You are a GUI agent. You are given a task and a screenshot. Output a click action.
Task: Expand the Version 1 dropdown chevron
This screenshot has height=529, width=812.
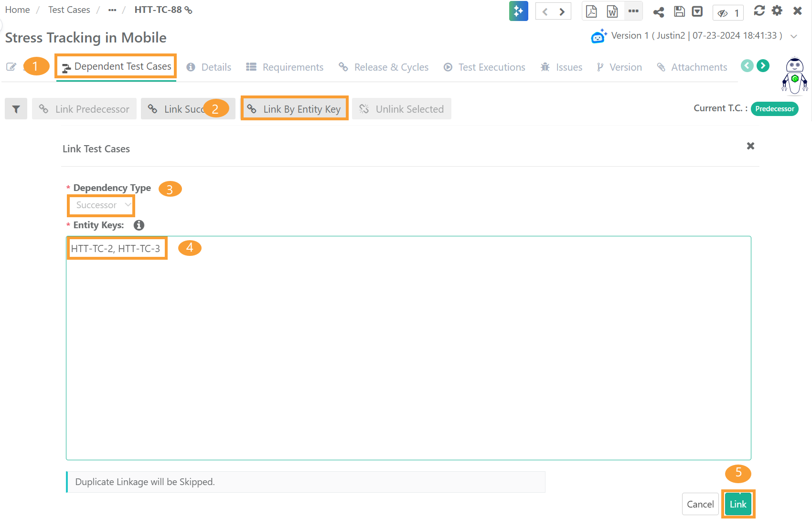pyautogui.click(x=794, y=36)
